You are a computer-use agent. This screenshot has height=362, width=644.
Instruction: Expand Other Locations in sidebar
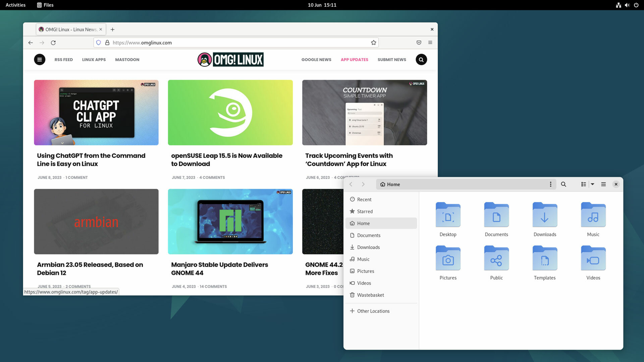tap(373, 311)
